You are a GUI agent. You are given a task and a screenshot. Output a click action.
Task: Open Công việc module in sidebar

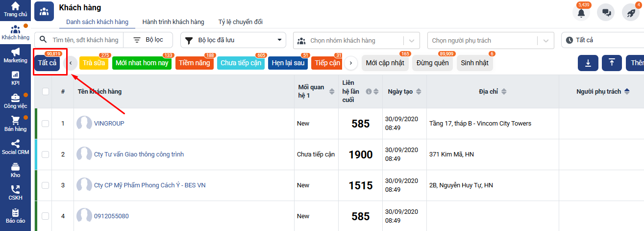point(15,101)
